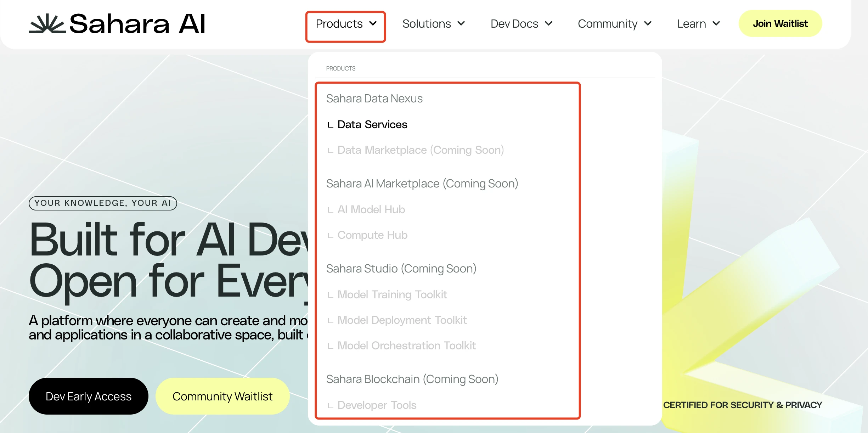Select Sahara Studio (Coming Soon)
The width and height of the screenshot is (868, 433).
[x=401, y=269]
